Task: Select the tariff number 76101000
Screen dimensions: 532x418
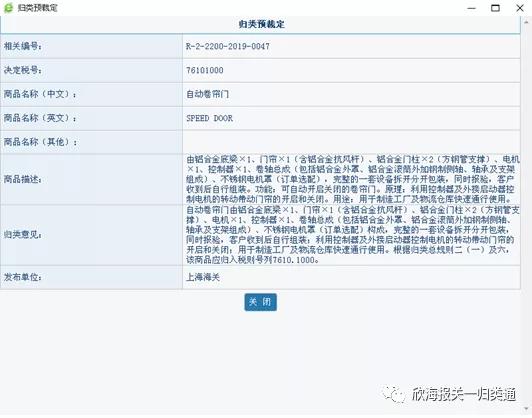Action: pyautogui.click(x=205, y=70)
